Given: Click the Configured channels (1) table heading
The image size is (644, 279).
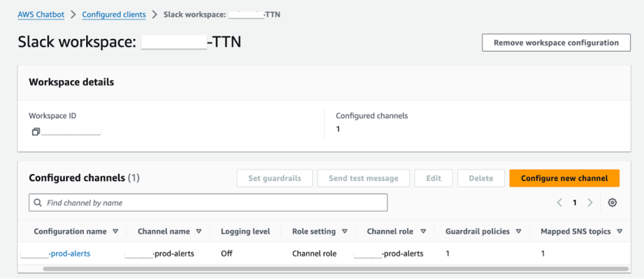Looking at the screenshot, I should [x=85, y=178].
